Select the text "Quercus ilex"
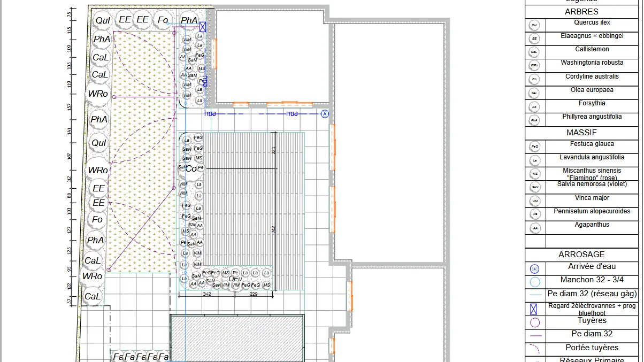Image resolution: width=644 pixels, height=362 pixels. (x=592, y=22)
